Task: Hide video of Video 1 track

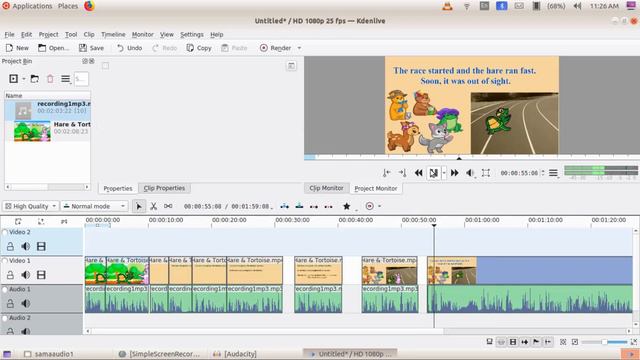Action: [x=41, y=275]
